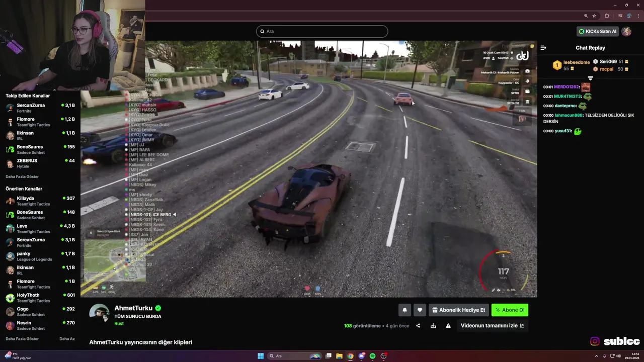Viewport: 644px width, 362px height.
Task: Click the volume icon in system tray
Action: pyautogui.click(x=618, y=356)
